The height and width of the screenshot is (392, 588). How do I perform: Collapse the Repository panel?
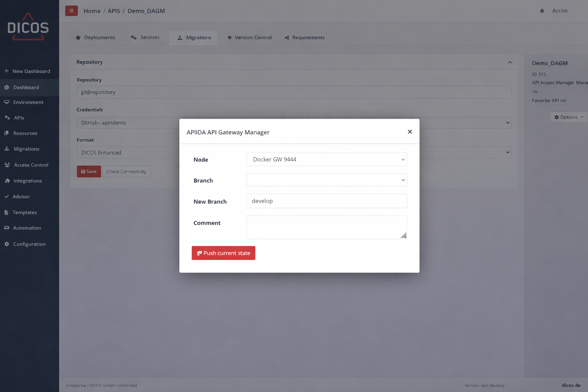[510, 62]
